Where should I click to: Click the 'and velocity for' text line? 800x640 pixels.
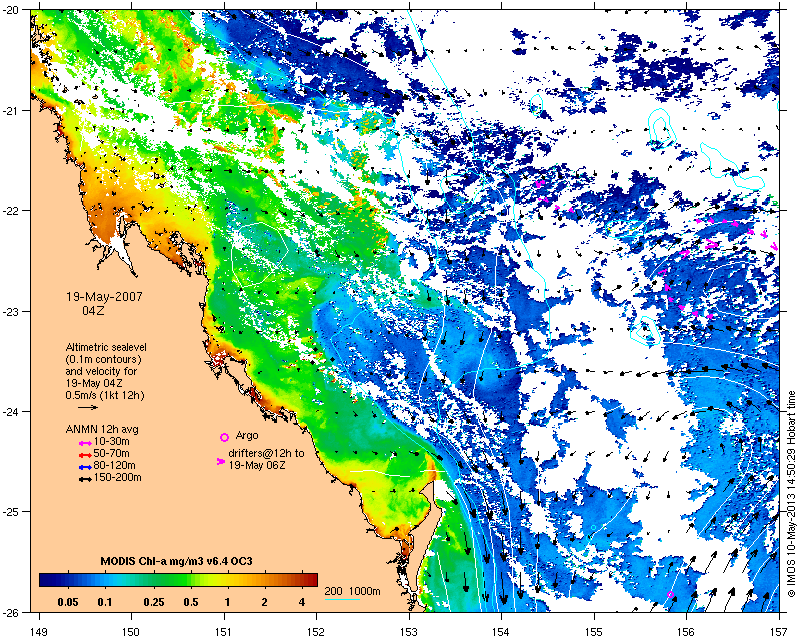click(x=101, y=371)
